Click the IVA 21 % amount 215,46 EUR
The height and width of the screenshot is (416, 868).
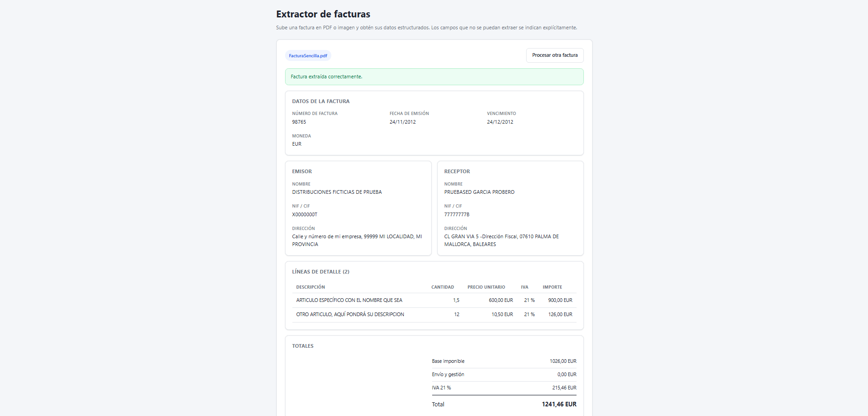[564, 388]
